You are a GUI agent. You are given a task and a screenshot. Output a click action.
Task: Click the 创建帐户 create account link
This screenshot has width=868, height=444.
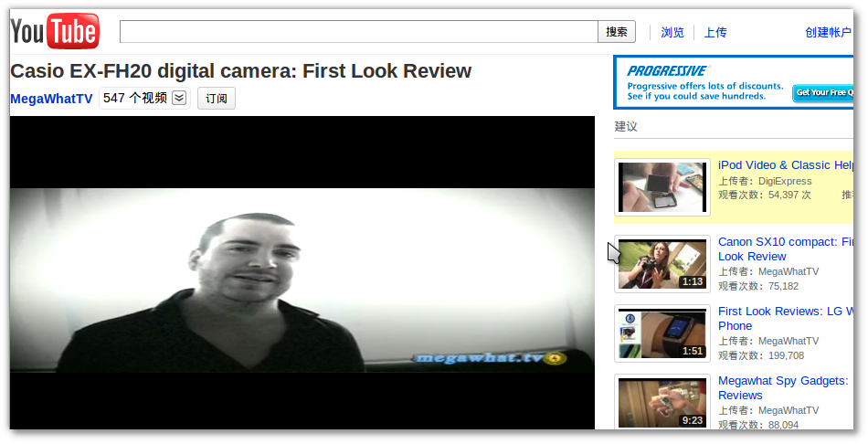(x=828, y=33)
